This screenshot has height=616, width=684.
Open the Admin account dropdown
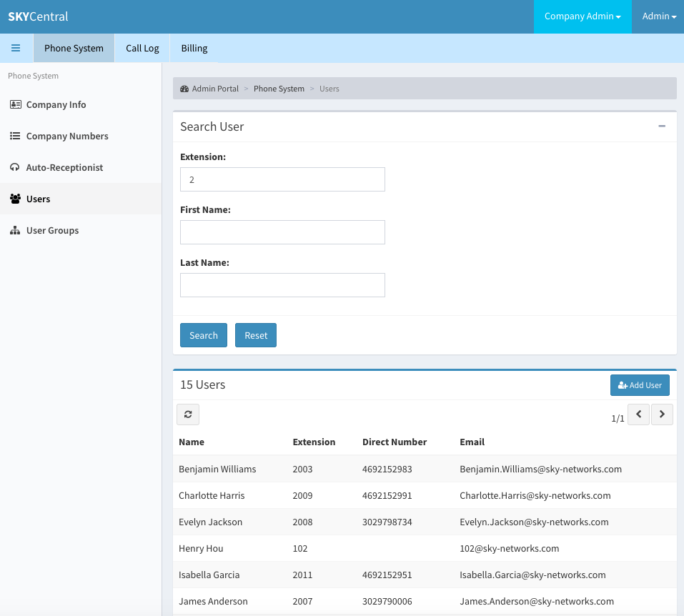tap(659, 16)
